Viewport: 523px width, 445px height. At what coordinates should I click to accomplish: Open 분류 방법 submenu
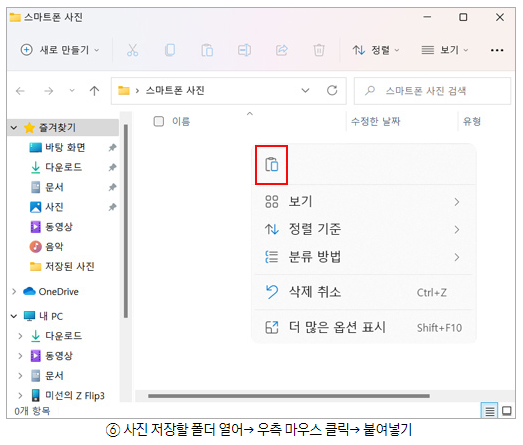tap(364, 257)
